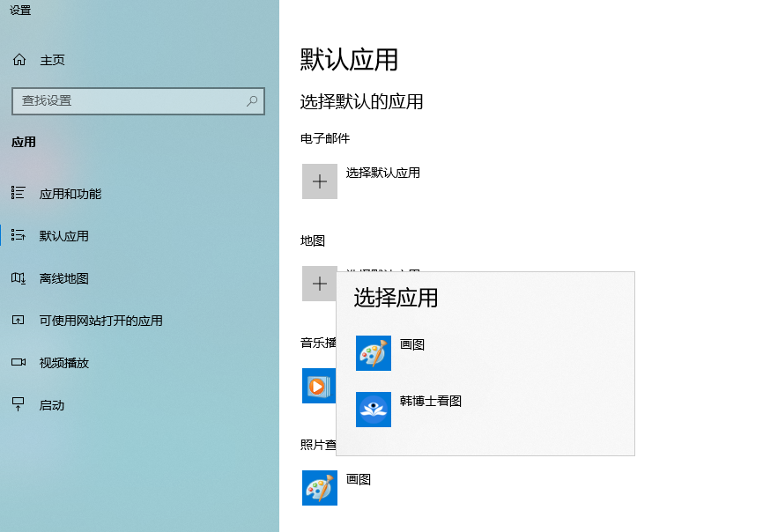Click the list icon beside 应用和功能

pyautogui.click(x=19, y=193)
